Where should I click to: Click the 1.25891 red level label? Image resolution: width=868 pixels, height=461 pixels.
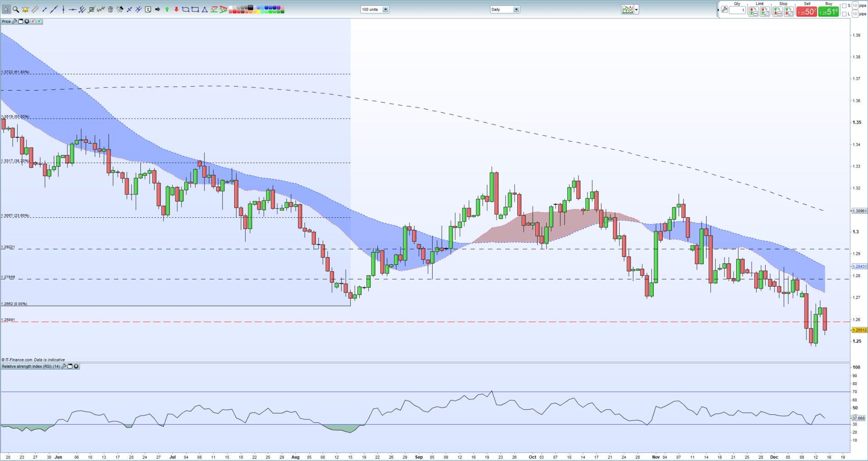click(x=8, y=320)
